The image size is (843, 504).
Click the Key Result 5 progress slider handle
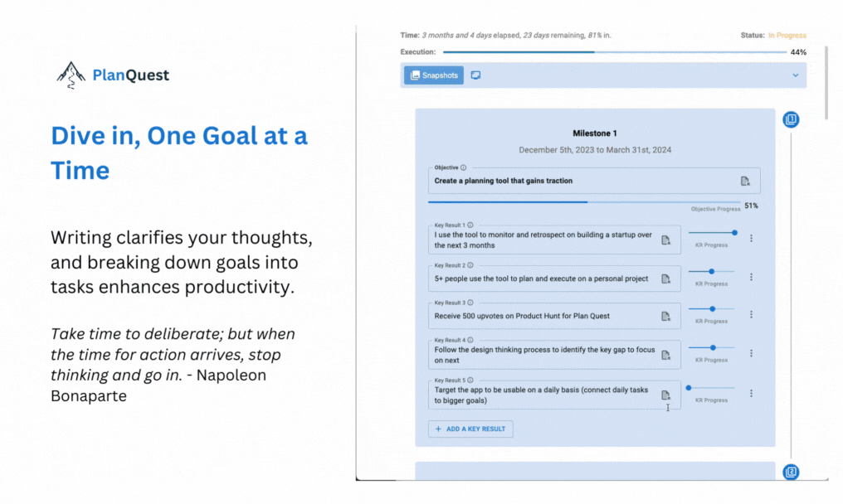[x=689, y=387]
